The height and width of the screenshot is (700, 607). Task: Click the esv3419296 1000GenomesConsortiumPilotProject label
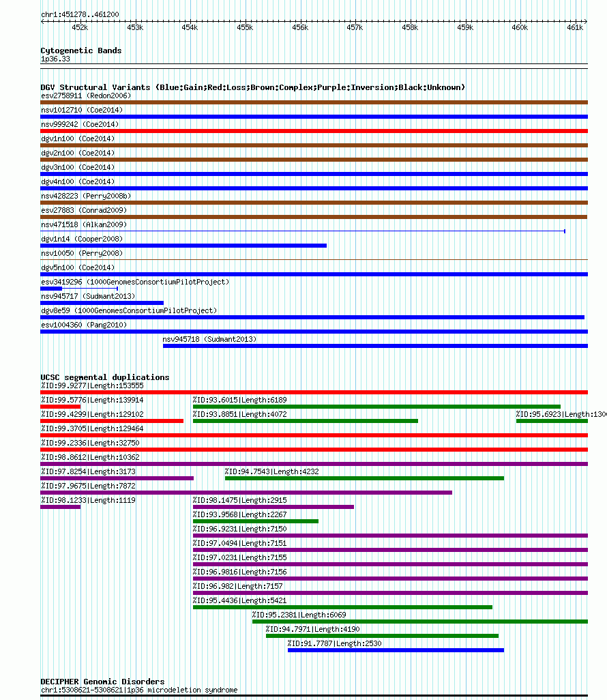(x=135, y=282)
